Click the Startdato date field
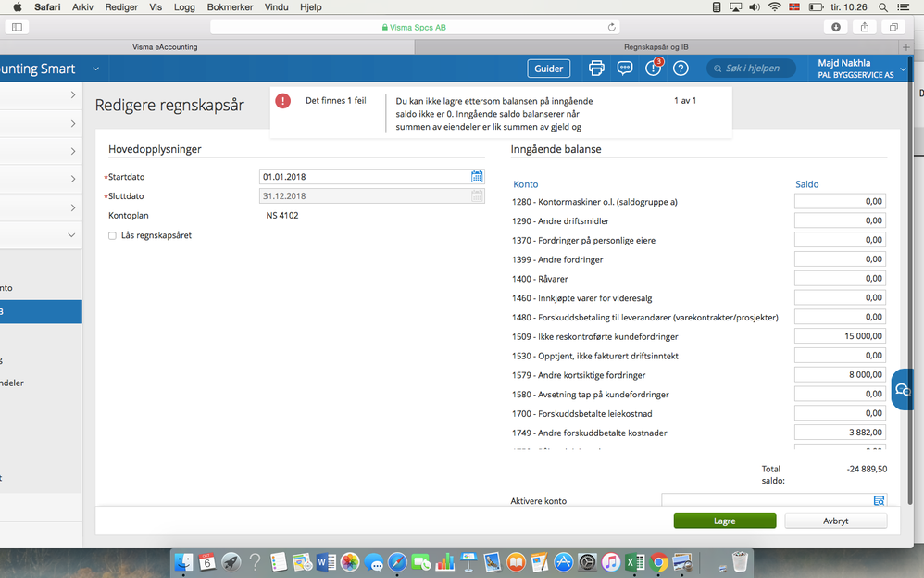Image resolution: width=924 pixels, height=578 pixels. 372,176
